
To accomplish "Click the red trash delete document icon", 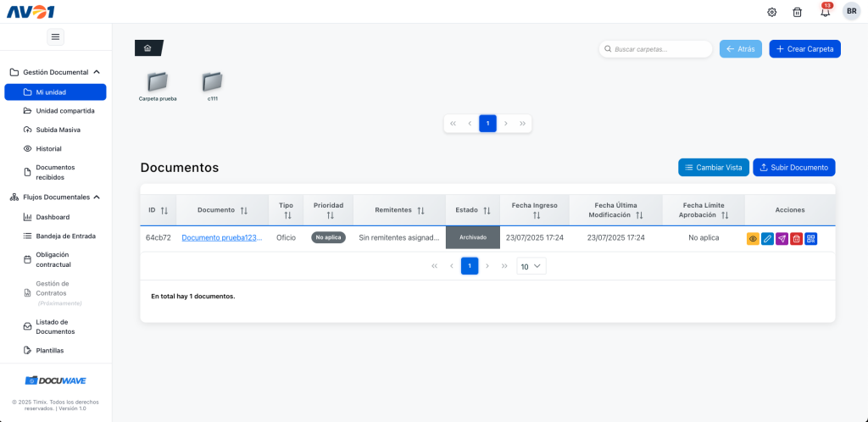I will 796,239.
